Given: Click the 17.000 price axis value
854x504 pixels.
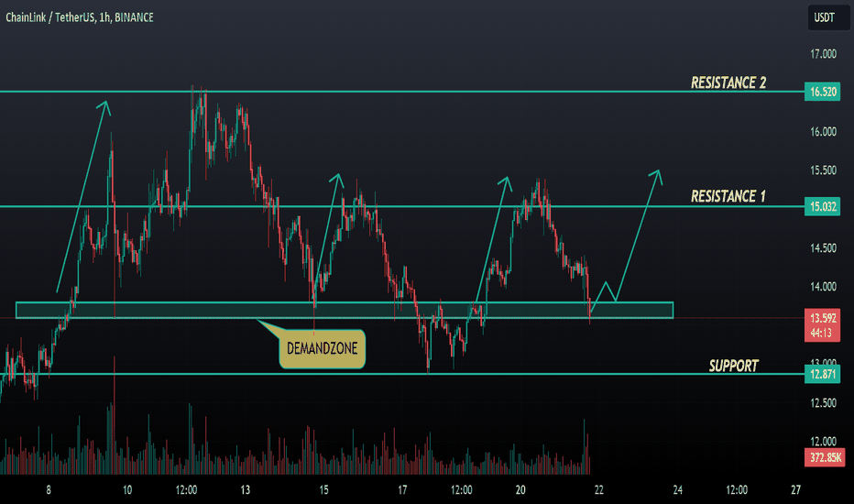Looking at the screenshot, I should click(x=823, y=54).
